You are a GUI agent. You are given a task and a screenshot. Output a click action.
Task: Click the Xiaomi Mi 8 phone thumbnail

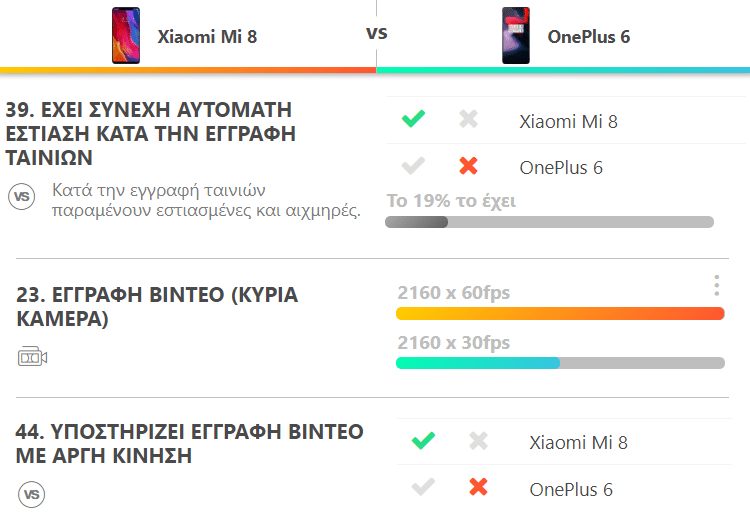click(x=126, y=35)
